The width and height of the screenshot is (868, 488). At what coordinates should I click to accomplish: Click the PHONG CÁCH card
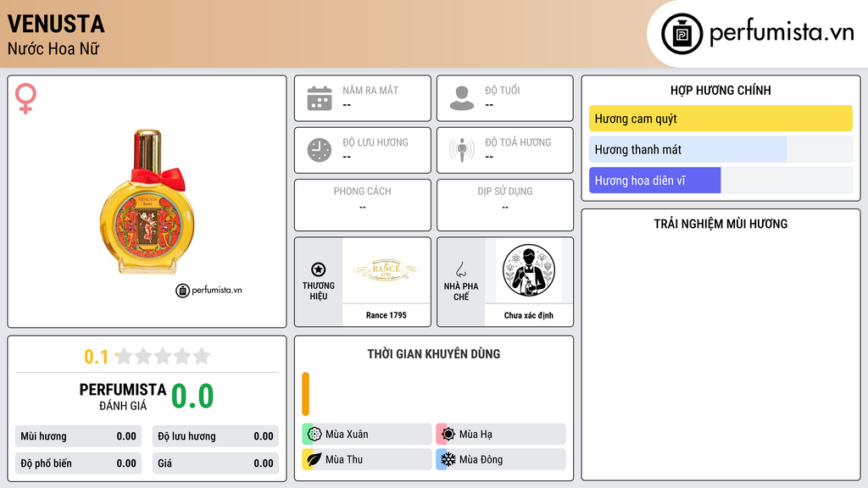363,205
